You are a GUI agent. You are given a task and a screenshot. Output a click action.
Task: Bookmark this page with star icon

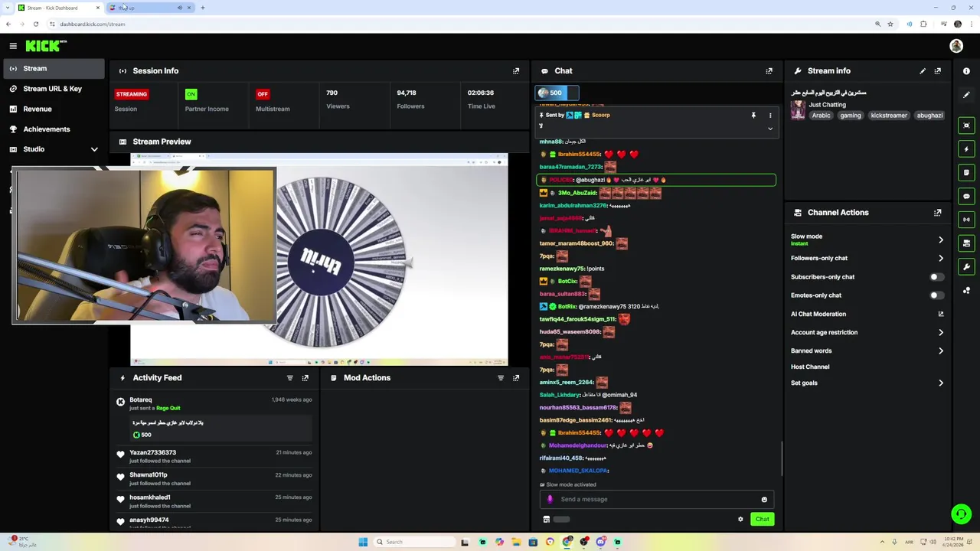[x=890, y=24]
